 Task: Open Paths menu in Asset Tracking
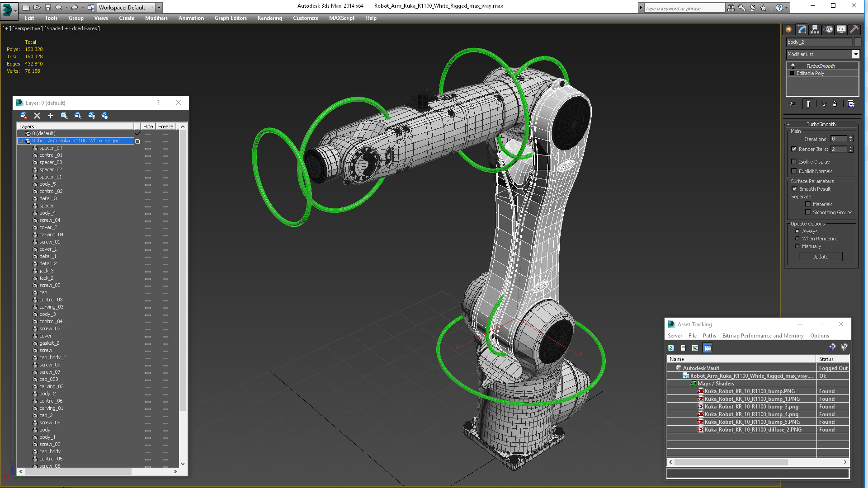click(709, 336)
